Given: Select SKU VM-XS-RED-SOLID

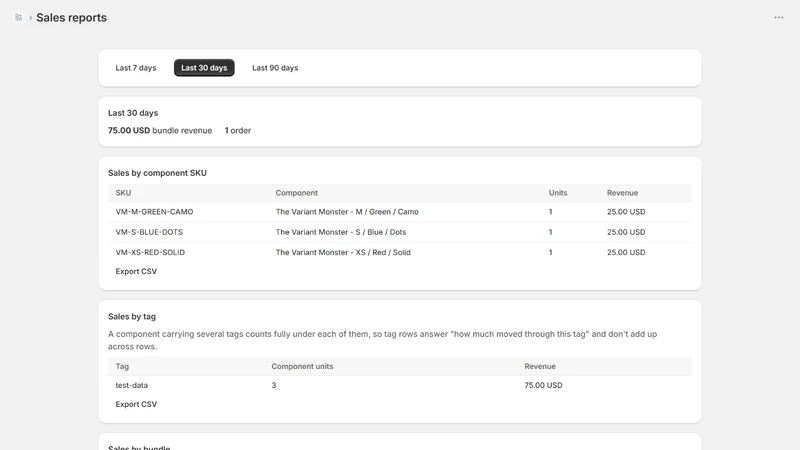Looking at the screenshot, I should 150,253.
